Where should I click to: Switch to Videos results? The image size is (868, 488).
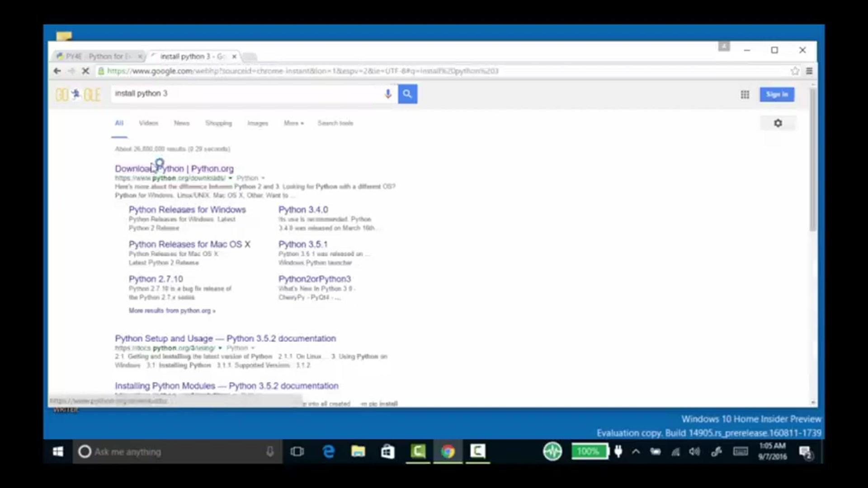[x=148, y=123]
